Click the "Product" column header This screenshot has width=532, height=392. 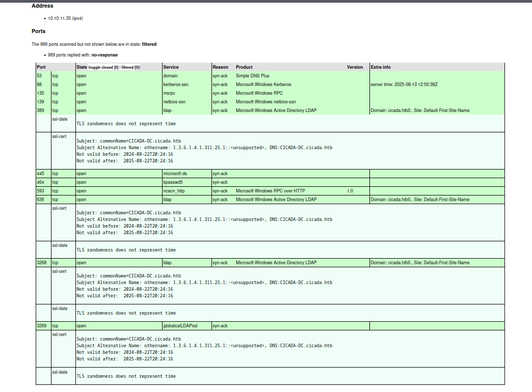244,67
